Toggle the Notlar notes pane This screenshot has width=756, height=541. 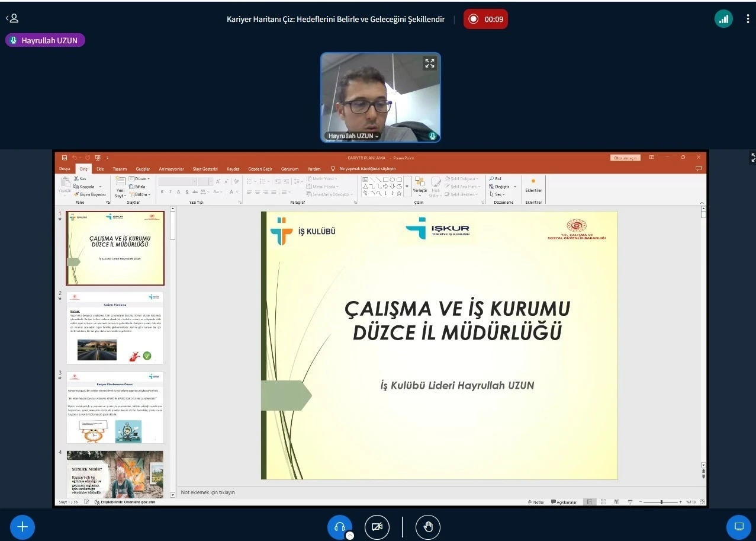pos(536,502)
